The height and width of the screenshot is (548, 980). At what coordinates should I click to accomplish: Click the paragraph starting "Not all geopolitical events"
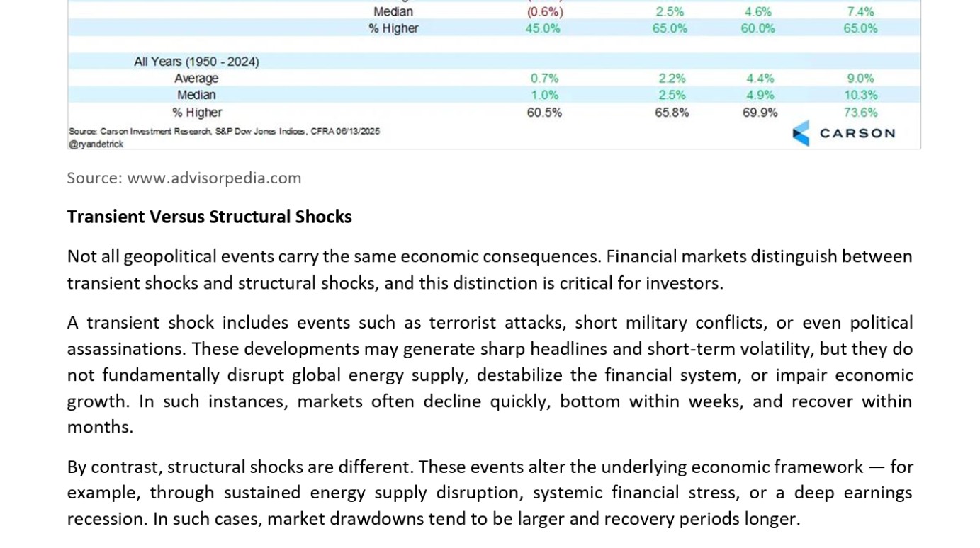489,270
